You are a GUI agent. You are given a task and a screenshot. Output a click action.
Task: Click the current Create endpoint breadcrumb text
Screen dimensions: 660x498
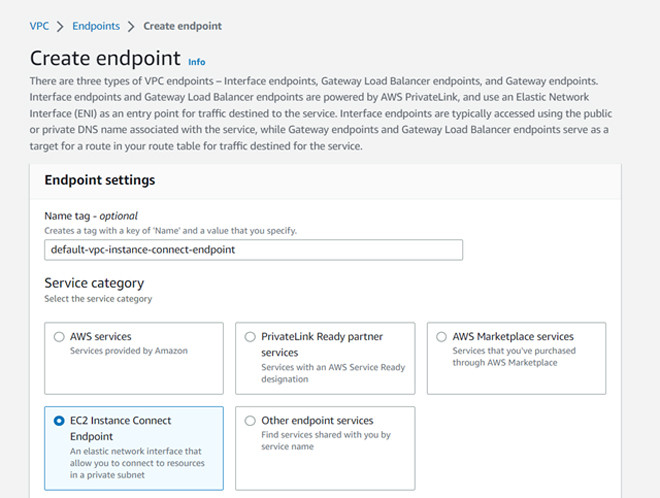[x=182, y=25]
